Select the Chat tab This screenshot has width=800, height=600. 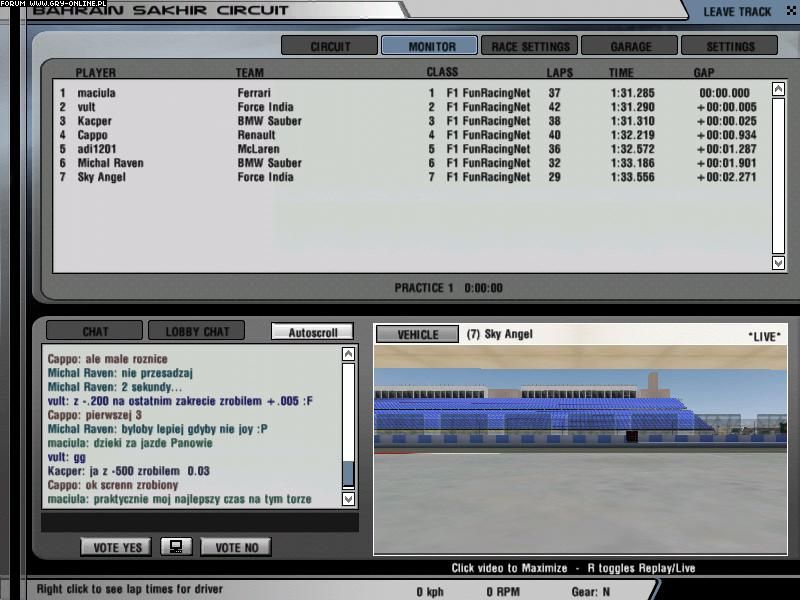pyautogui.click(x=94, y=331)
